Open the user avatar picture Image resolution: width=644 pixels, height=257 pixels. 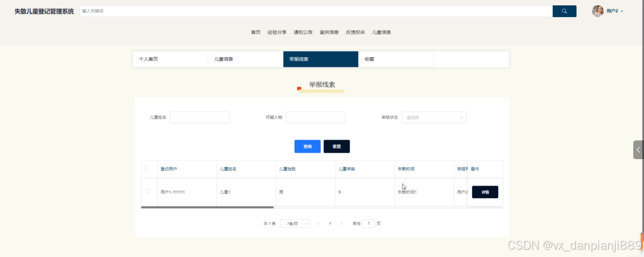click(597, 11)
